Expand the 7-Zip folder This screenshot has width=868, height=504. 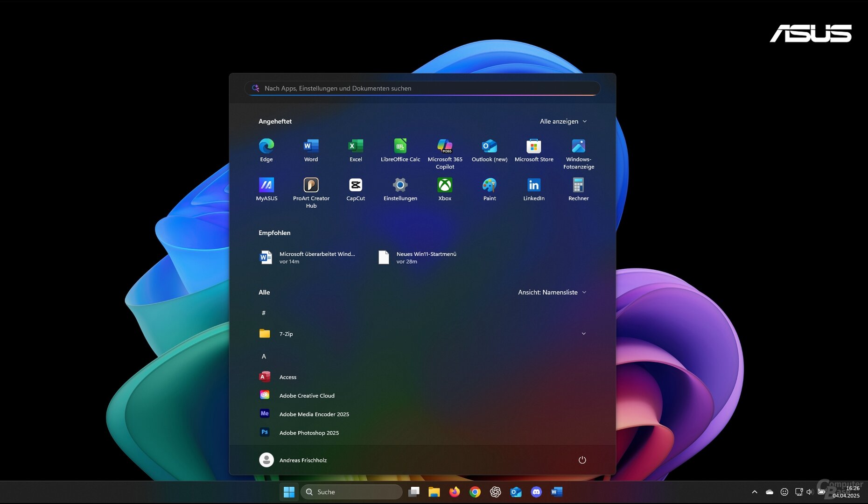click(423, 334)
